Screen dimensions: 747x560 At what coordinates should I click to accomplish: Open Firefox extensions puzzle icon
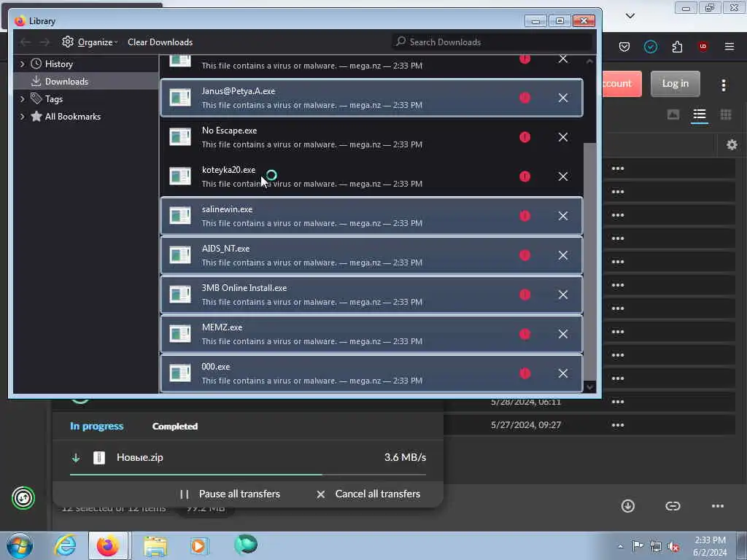point(677,47)
